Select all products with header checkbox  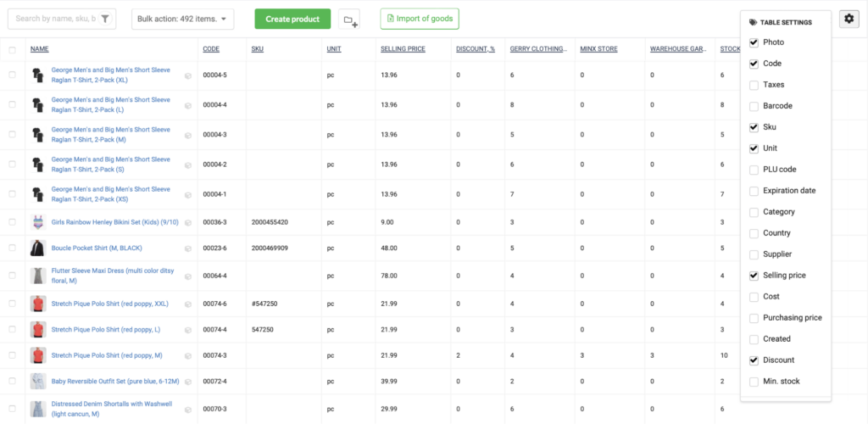12,50
